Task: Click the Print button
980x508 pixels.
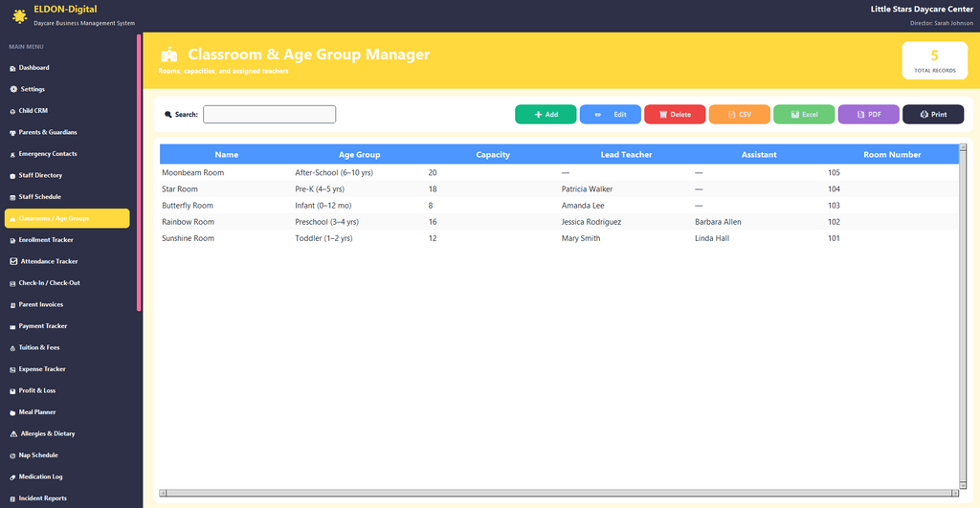Action: 933,115
